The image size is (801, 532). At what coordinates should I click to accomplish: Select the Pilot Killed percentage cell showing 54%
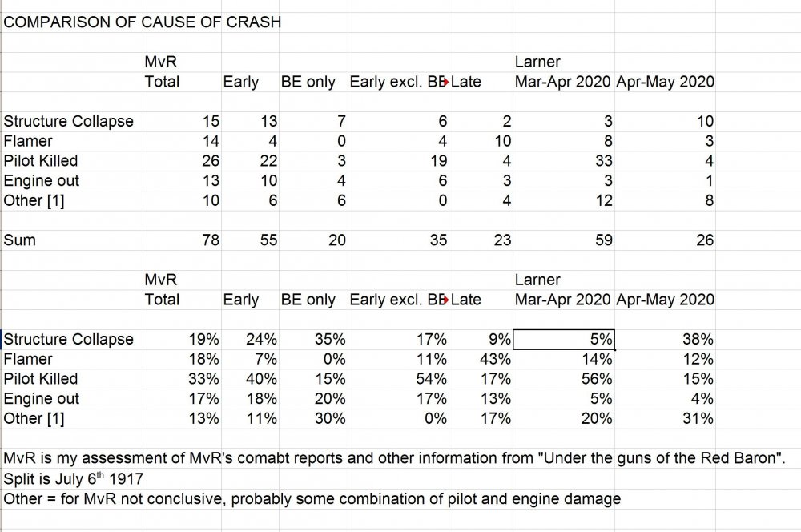(x=433, y=379)
